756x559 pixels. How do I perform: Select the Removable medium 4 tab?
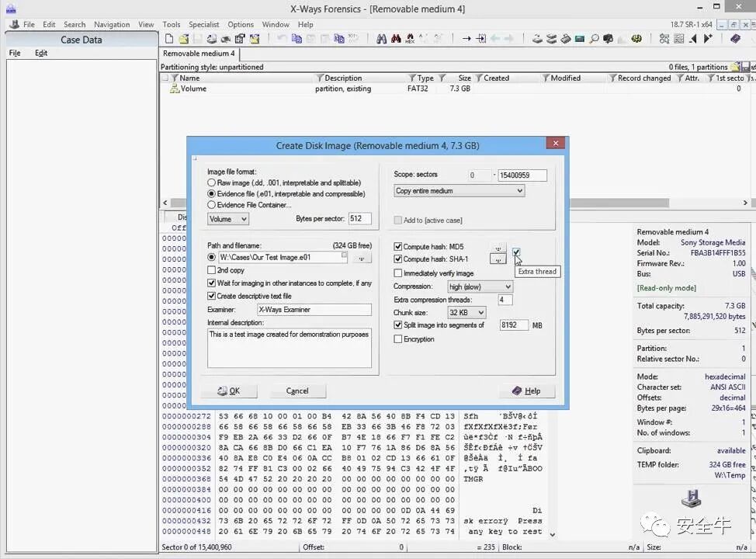point(199,54)
